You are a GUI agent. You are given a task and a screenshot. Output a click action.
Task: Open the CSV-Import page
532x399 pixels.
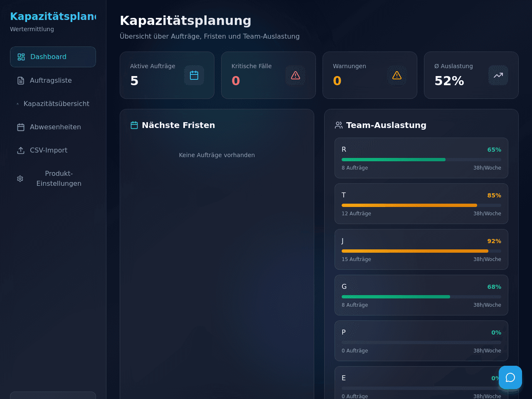(53, 150)
